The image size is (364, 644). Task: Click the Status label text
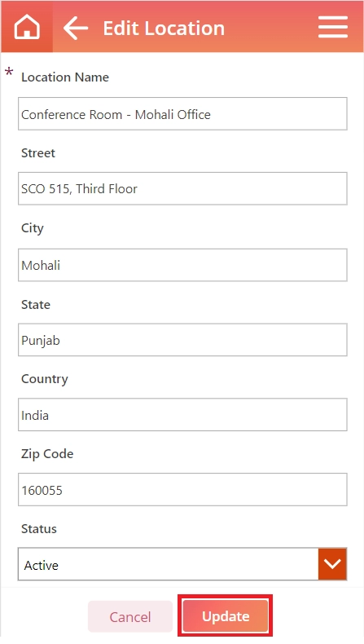[39, 529]
